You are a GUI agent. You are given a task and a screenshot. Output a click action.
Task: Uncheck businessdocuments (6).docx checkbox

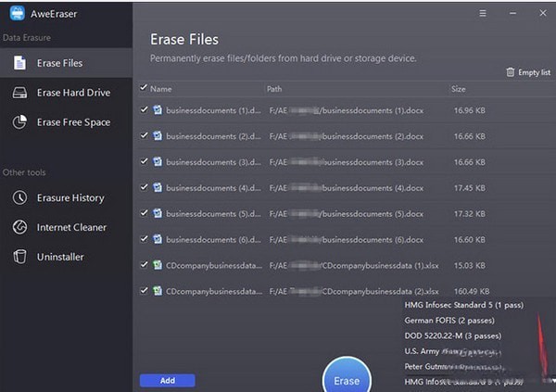coord(144,239)
